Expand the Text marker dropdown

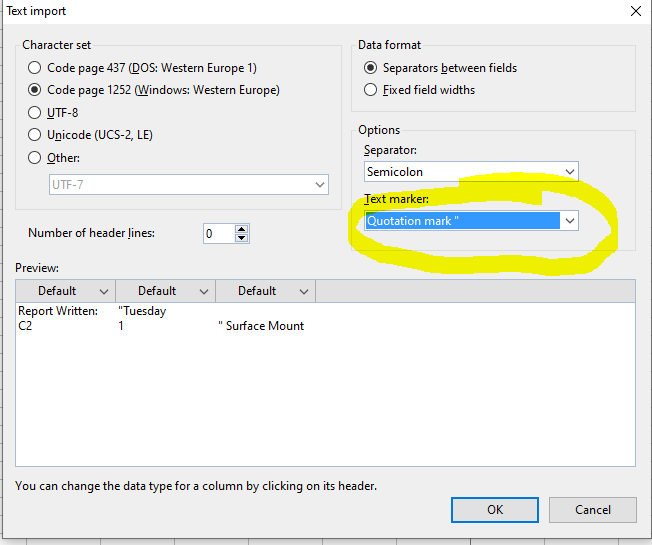pyautogui.click(x=569, y=221)
